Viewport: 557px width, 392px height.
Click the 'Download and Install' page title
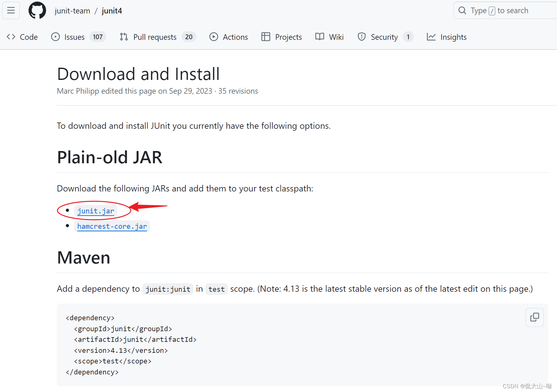pos(139,74)
